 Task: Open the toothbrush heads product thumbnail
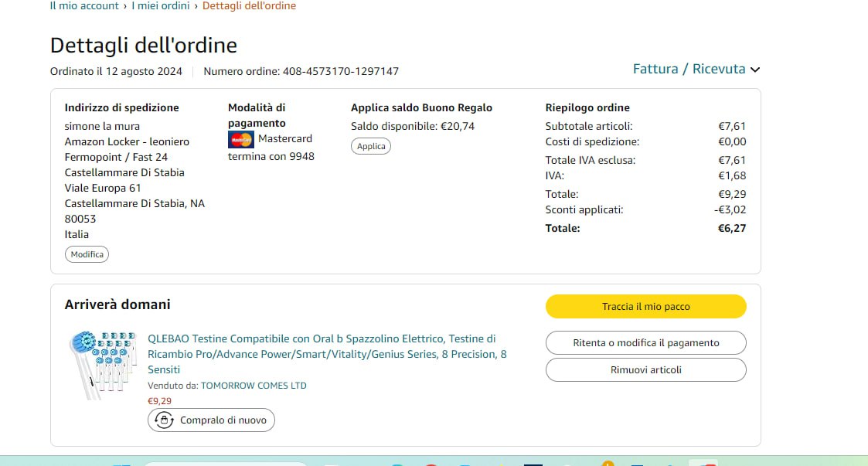103,365
